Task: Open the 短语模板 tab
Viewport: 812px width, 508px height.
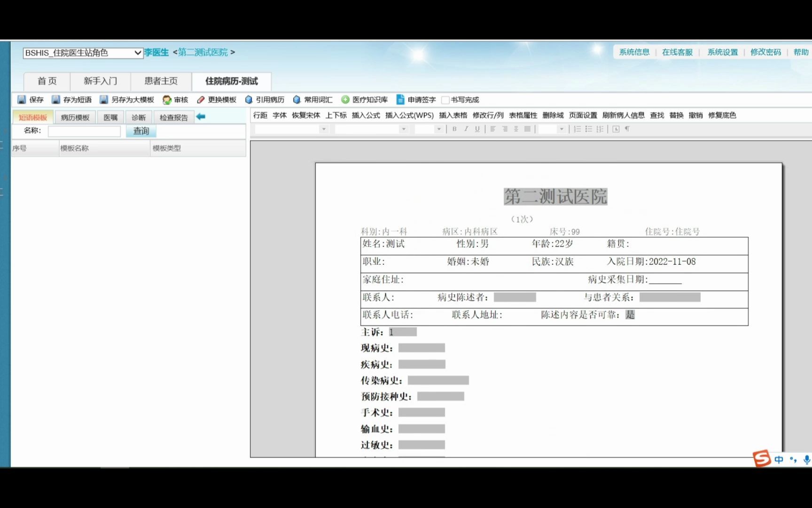Action: (33, 117)
